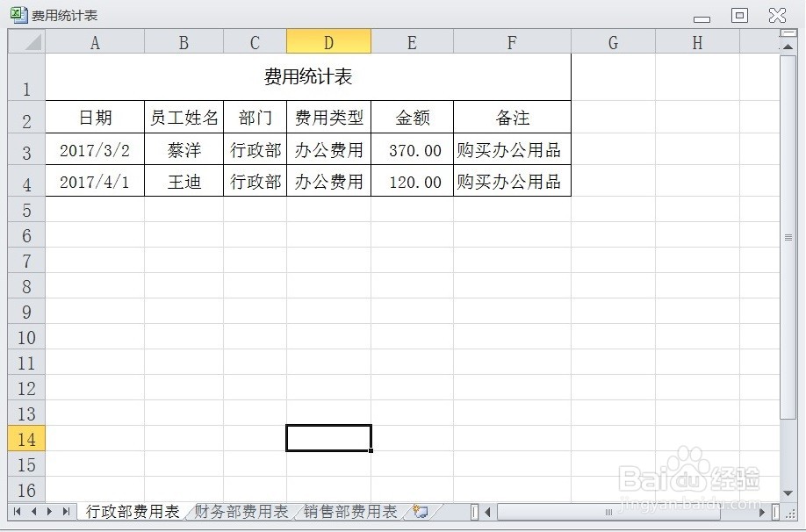This screenshot has width=806, height=532.
Task: Restore the workbook window size
Action: (x=739, y=16)
